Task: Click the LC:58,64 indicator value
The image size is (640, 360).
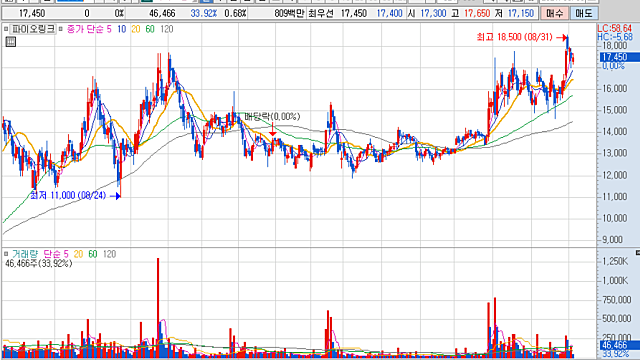Action: pos(615,28)
